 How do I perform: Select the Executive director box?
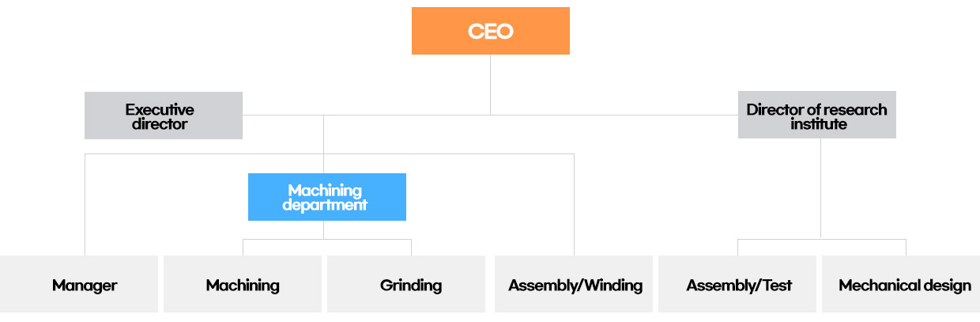click(x=164, y=116)
